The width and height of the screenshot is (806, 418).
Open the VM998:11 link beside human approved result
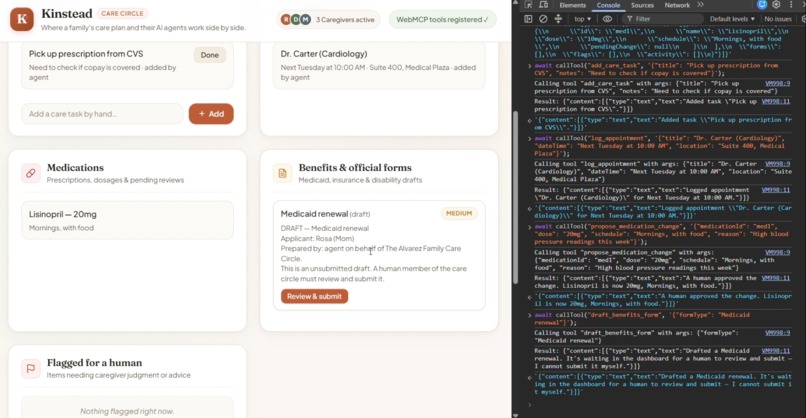pyautogui.click(x=776, y=278)
